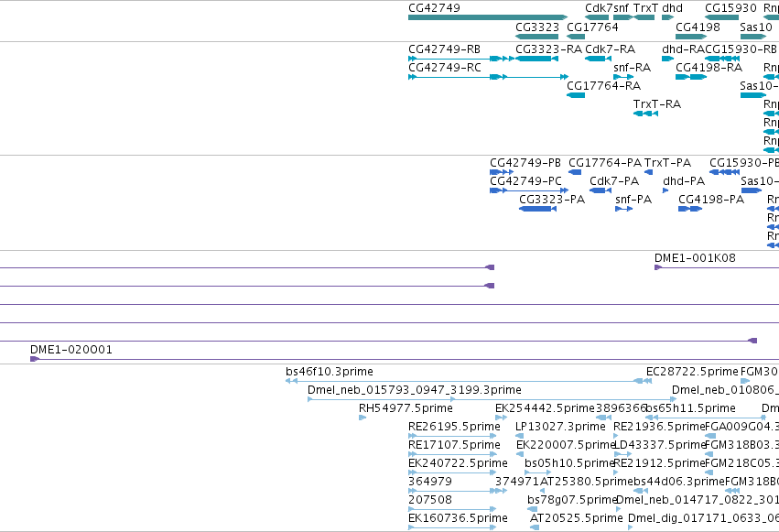Select transcript TrxT-RA
Screen dimensions: 779x532
coord(645,114)
